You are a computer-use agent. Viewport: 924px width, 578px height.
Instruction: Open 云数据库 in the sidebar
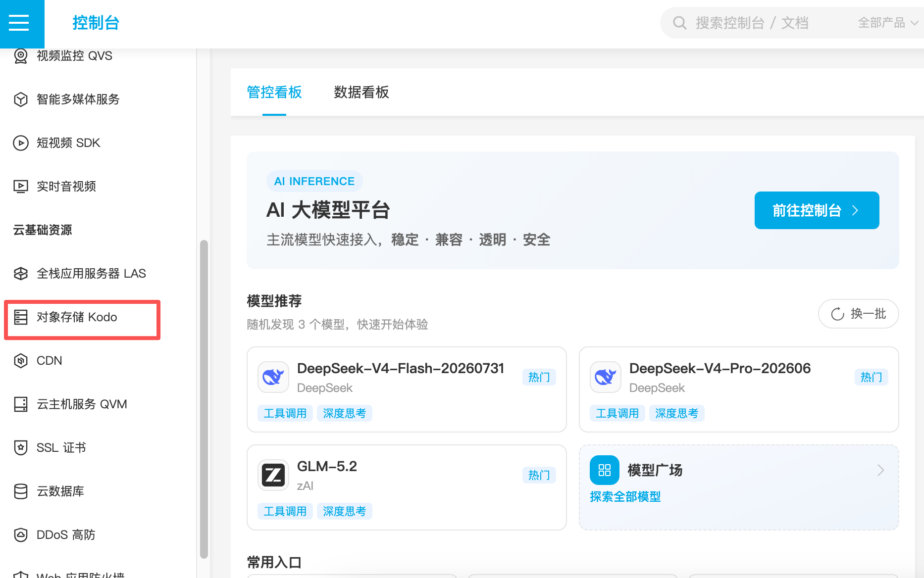60,491
